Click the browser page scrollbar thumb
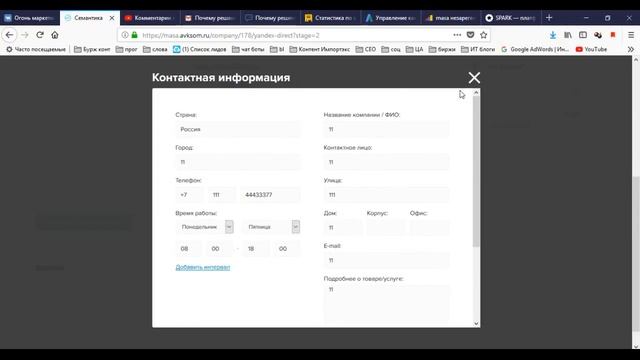 pos(636,253)
